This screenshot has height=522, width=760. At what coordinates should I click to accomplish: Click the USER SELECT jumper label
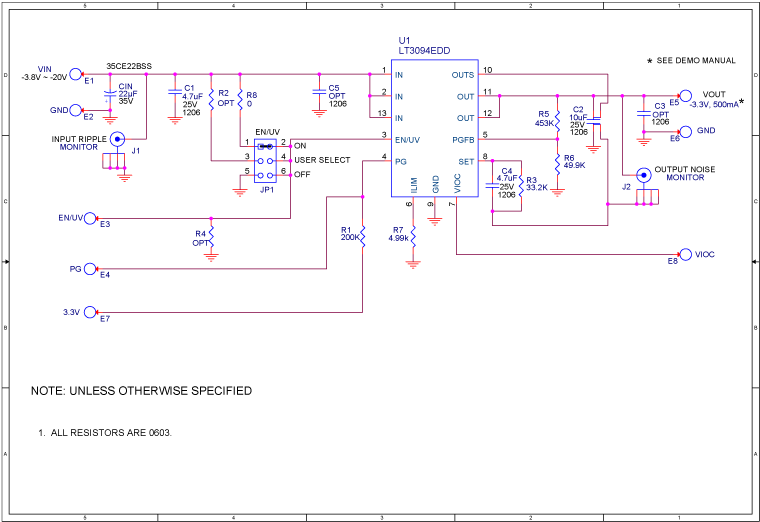coord(322,160)
